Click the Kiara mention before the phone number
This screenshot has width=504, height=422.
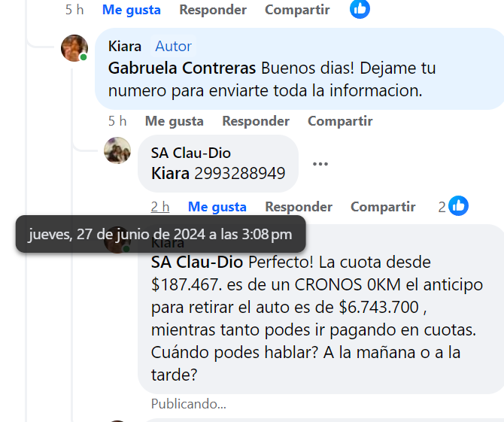tap(170, 173)
